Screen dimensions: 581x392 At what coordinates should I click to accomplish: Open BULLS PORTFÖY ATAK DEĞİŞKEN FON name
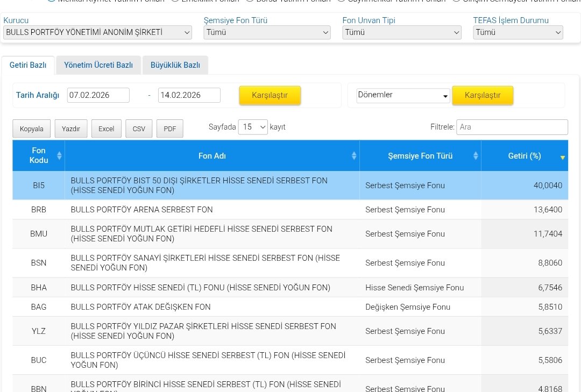click(x=140, y=307)
